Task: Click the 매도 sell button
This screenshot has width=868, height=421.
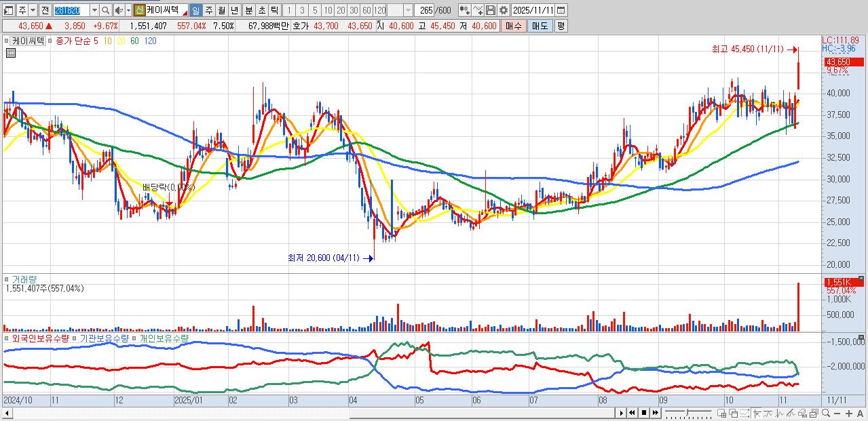Action: 540,26
